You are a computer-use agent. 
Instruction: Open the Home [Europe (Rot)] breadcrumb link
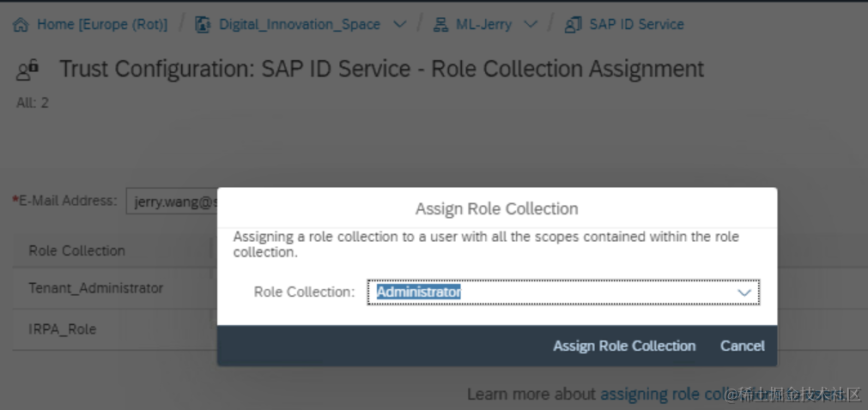coord(101,24)
